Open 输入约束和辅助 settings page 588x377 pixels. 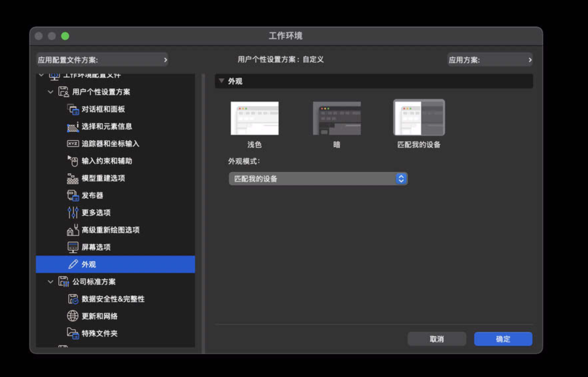pos(115,161)
